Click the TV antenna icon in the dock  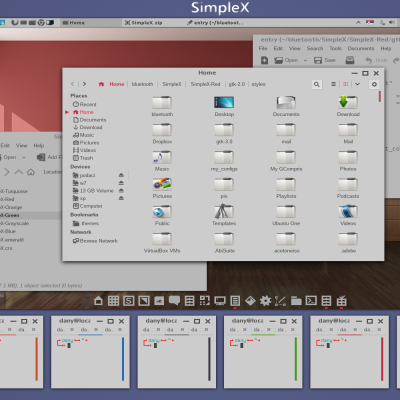[x=341, y=301]
